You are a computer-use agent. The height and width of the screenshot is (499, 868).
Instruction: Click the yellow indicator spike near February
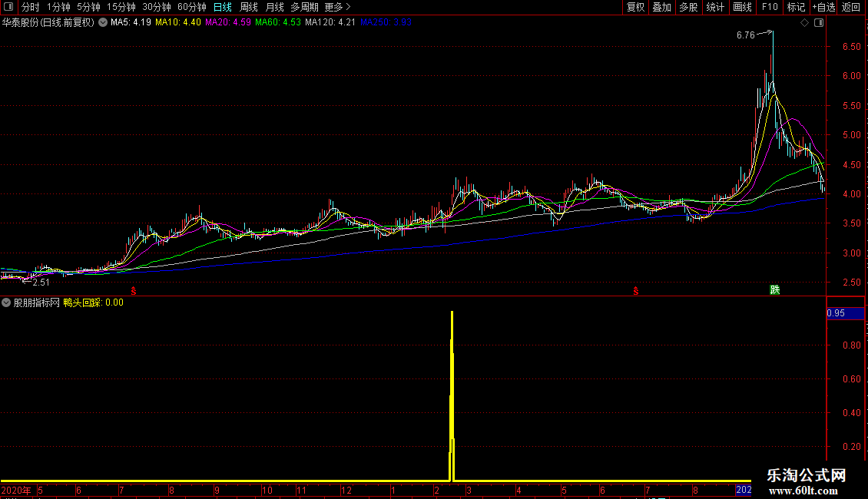click(452, 395)
